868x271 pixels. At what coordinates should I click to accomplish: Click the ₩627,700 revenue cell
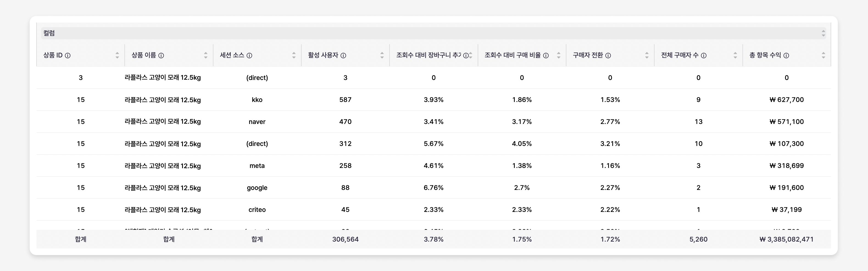786,99
